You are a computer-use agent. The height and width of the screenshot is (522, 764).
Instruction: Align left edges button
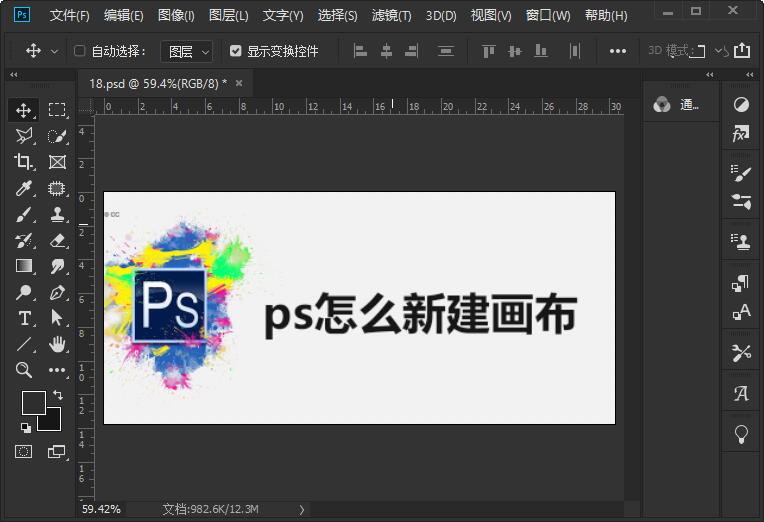point(360,51)
